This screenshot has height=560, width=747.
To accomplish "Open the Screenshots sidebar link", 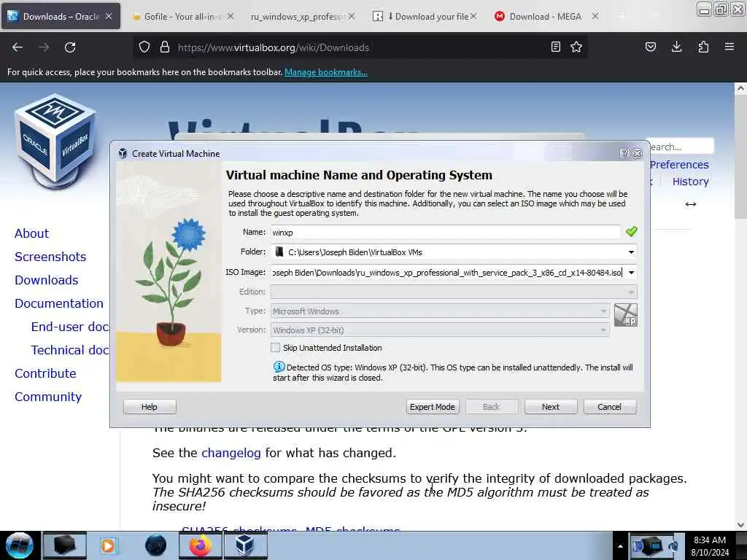I will point(50,257).
